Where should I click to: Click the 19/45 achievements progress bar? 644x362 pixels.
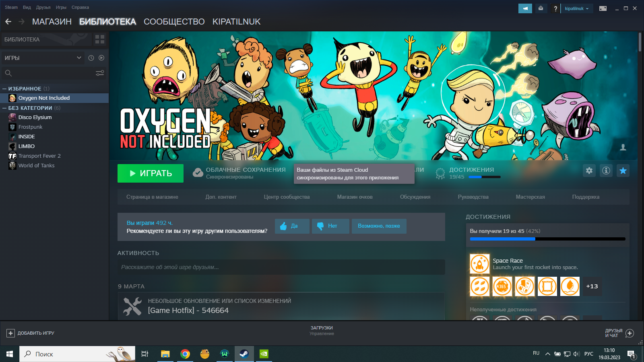[485, 177]
